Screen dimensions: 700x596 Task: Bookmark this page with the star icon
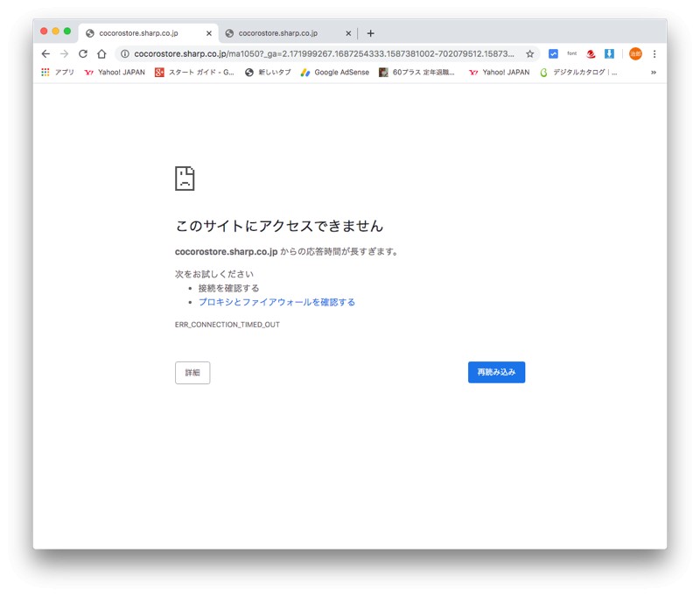pos(529,53)
